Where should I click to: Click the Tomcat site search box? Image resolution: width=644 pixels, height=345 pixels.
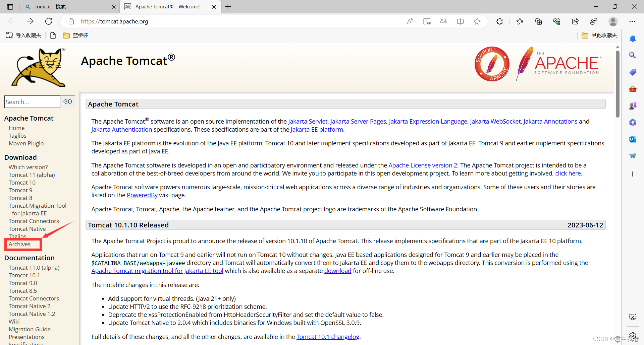pyautogui.click(x=32, y=102)
